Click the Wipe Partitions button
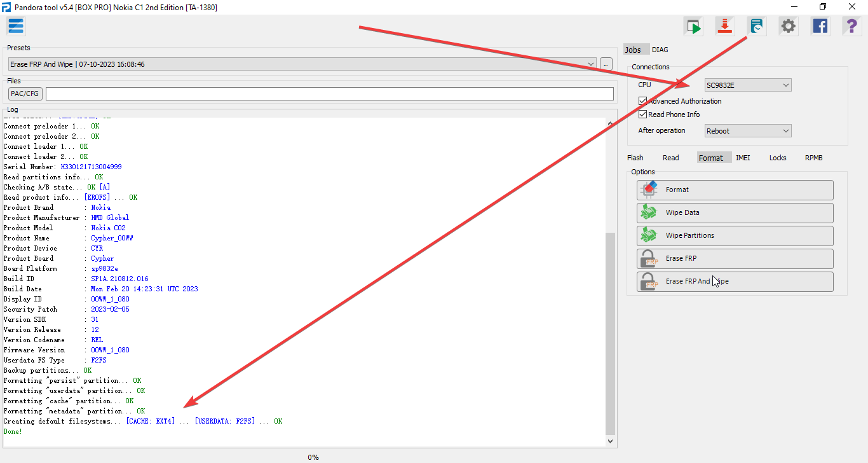 (x=735, y=235)
